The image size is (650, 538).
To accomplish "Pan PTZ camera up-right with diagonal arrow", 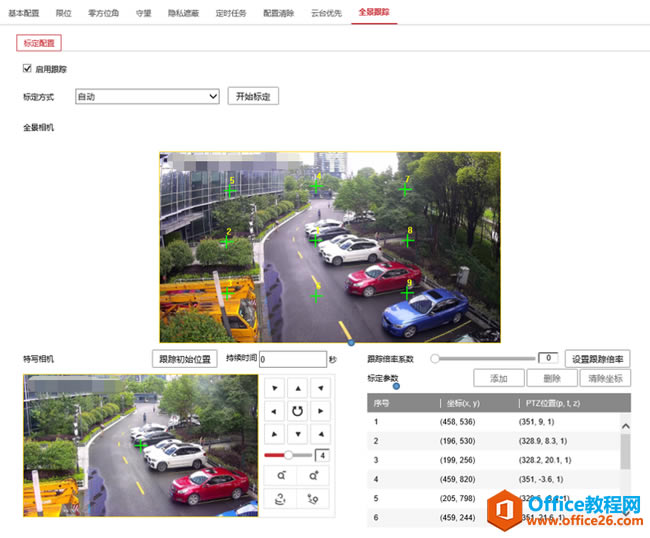I will point(320,388).
